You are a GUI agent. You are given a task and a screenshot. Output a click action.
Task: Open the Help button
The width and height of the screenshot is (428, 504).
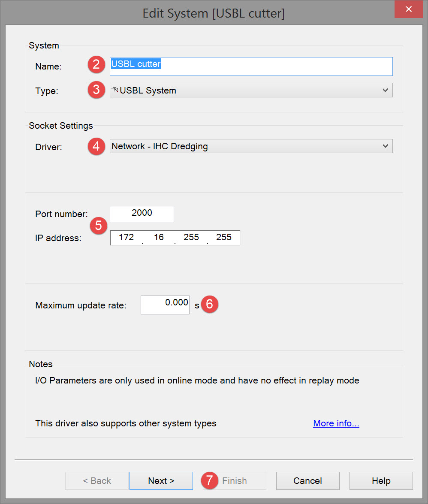(x=381, y=481)
